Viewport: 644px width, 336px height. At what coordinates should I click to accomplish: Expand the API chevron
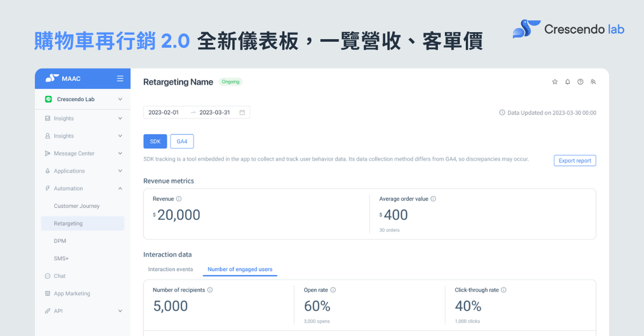tap(120, 311)
